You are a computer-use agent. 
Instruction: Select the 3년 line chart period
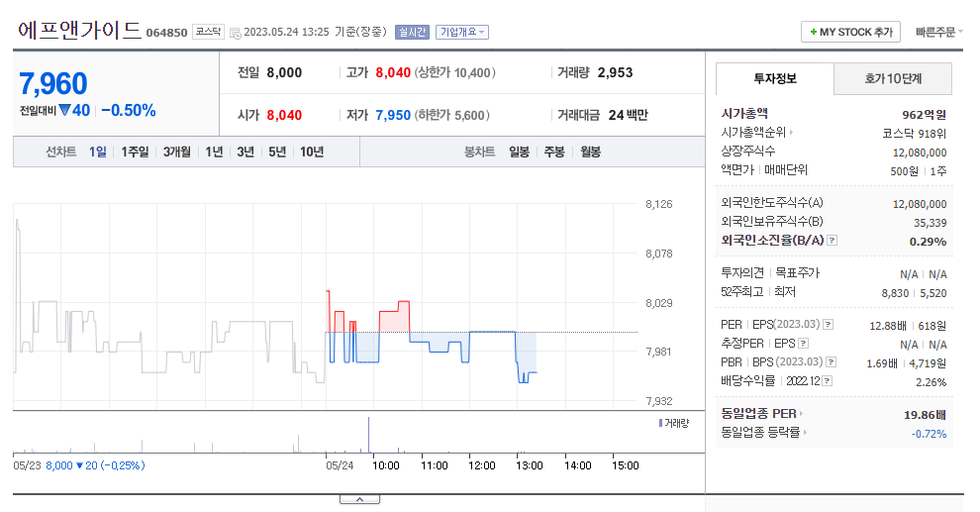pos(245,152)
